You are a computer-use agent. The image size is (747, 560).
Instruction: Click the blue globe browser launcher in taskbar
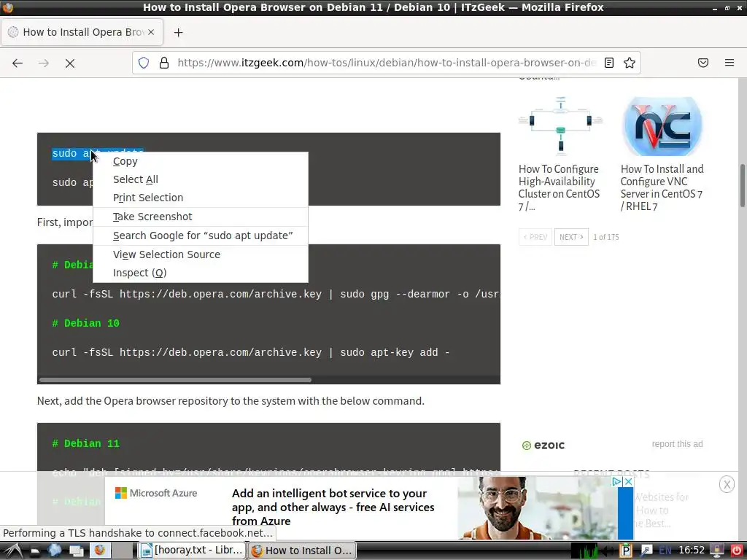(x=55, y=551)
